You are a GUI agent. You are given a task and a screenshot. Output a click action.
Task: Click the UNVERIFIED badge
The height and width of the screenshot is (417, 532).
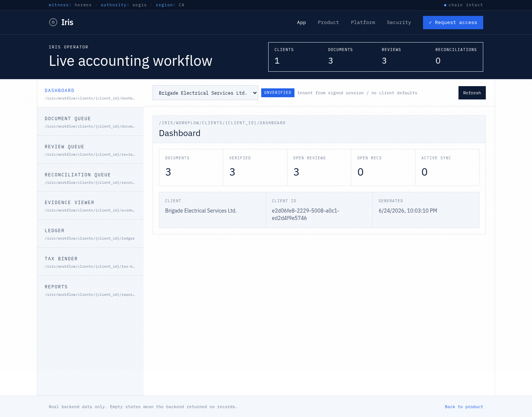click(x=278, y=93)
